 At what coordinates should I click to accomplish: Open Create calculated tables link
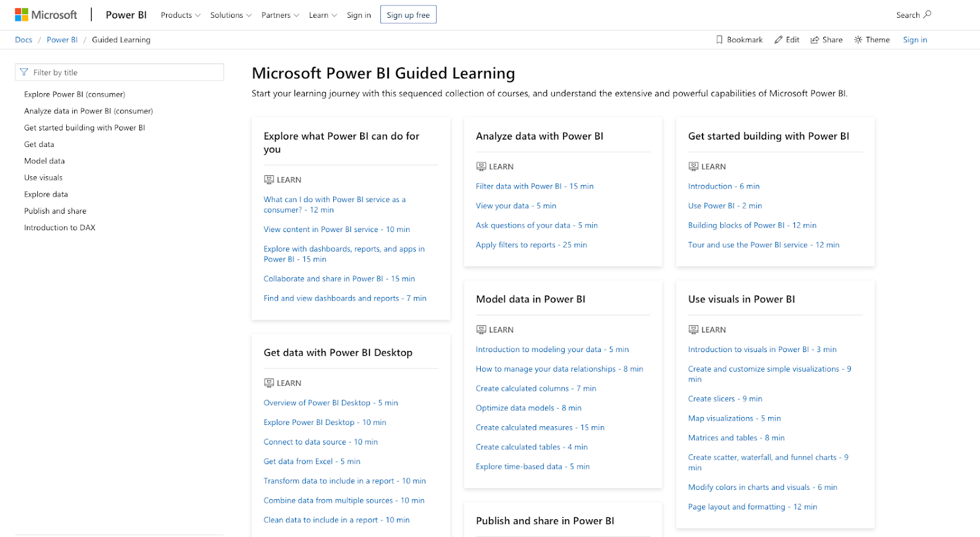[532, 448]
